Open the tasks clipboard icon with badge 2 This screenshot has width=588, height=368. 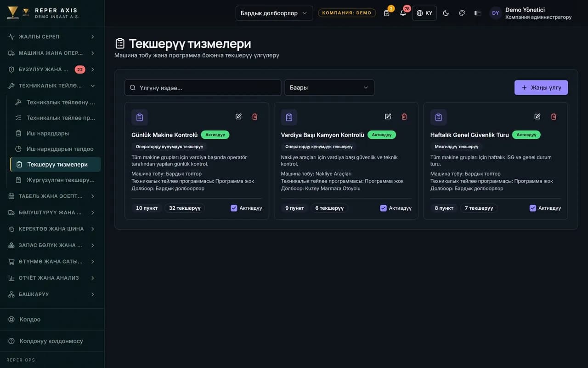coord(387,13)
